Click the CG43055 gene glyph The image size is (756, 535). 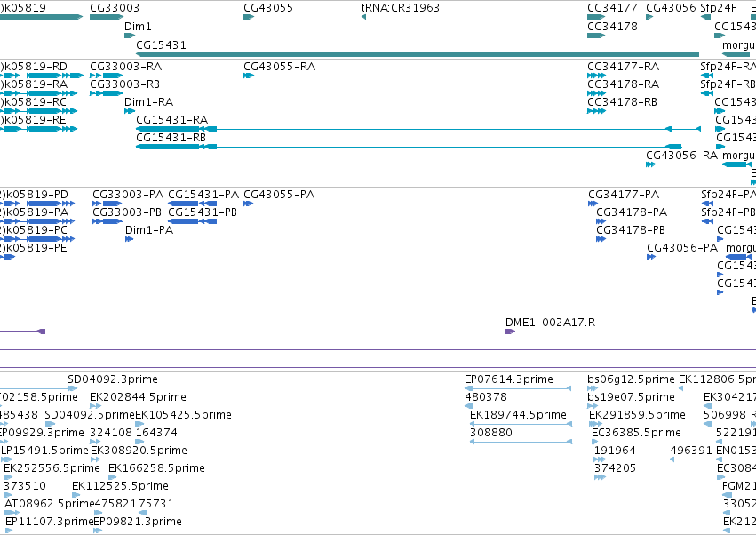249,17
